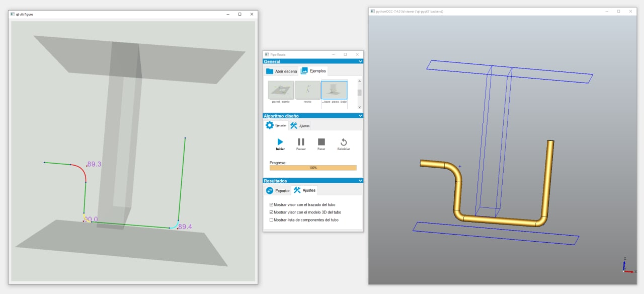Screen dimensions: 644x294
Task: Switch to the Ejemplos tab
Action: pyautogui.click(x=313, y=71)
